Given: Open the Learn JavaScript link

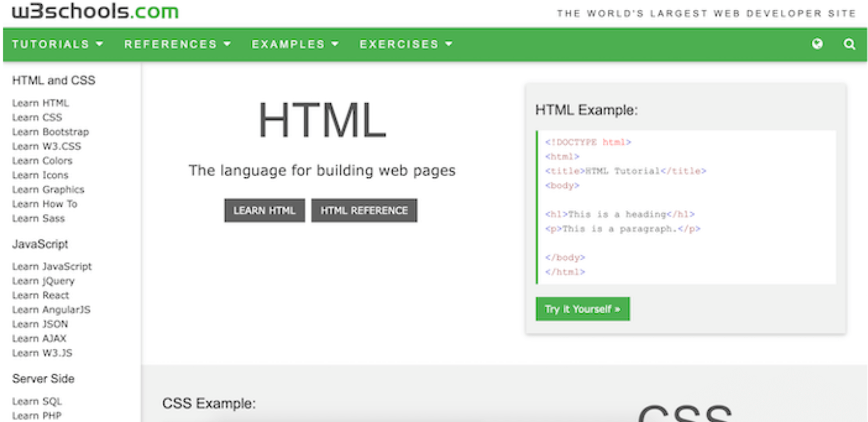Looking at the screenshot, I should point(52,266).
